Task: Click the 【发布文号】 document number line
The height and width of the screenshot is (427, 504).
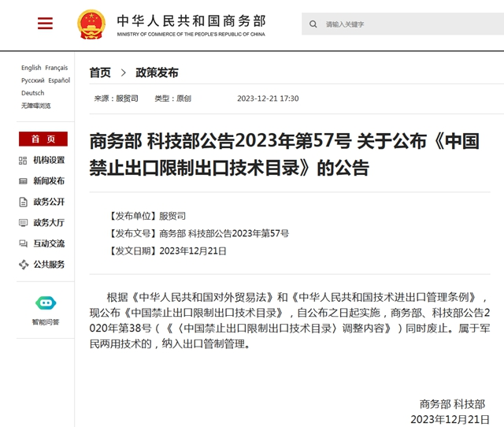Action: click(x=198, y=233)
